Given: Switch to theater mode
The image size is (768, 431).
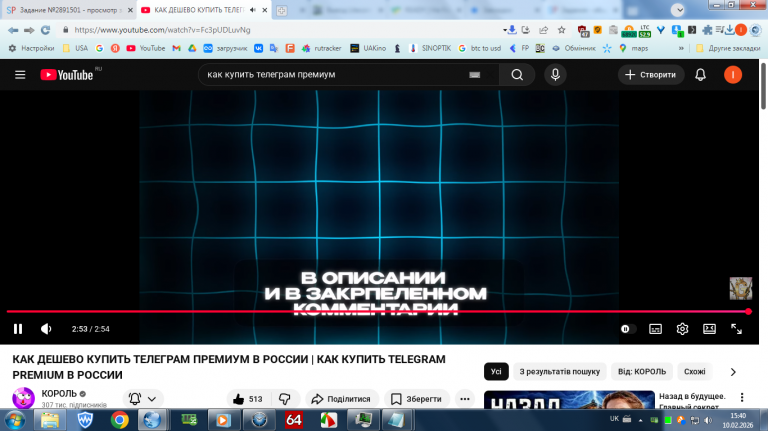Looking at the screenshot, I should [x=709, y=329].
